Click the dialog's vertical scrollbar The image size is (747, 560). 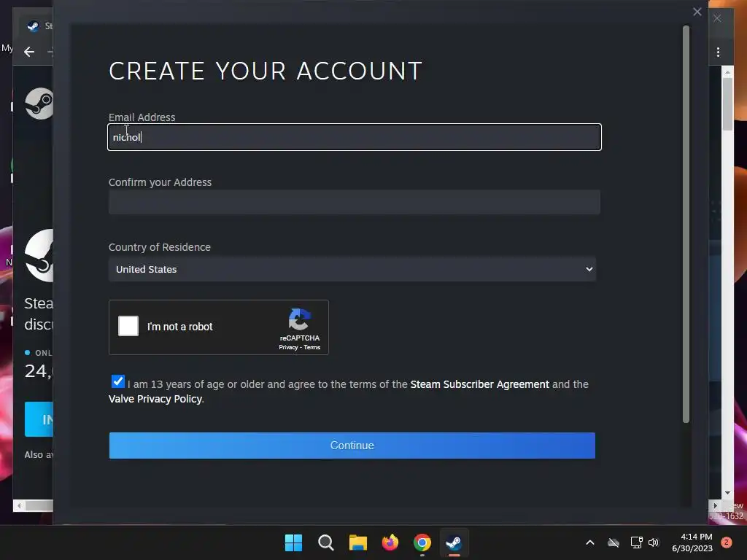point(686,224)
